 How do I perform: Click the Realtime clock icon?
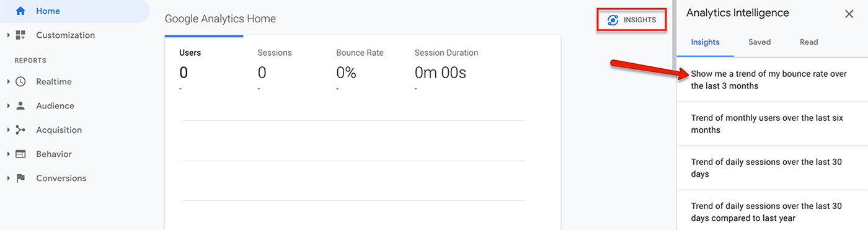click(x=20, y=82)
